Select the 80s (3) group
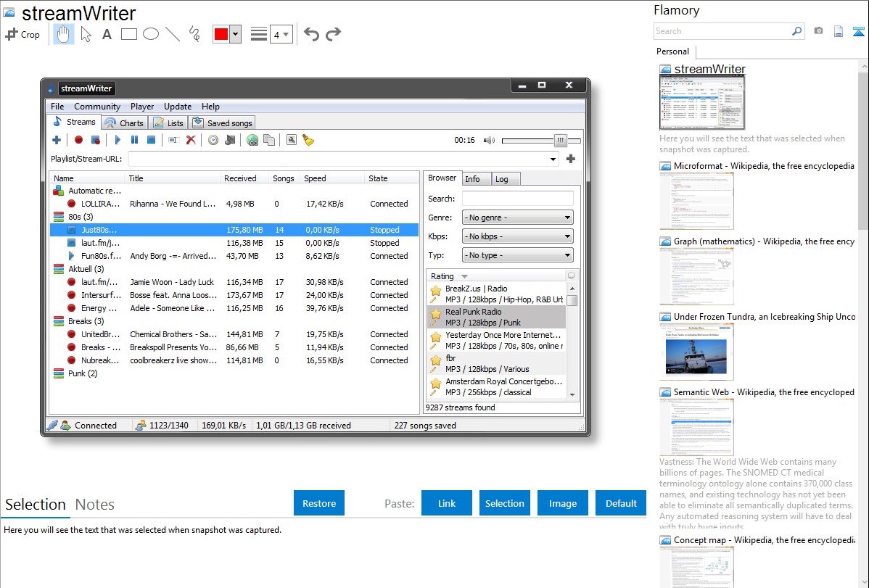869x588 pixels. pos(81,217)
